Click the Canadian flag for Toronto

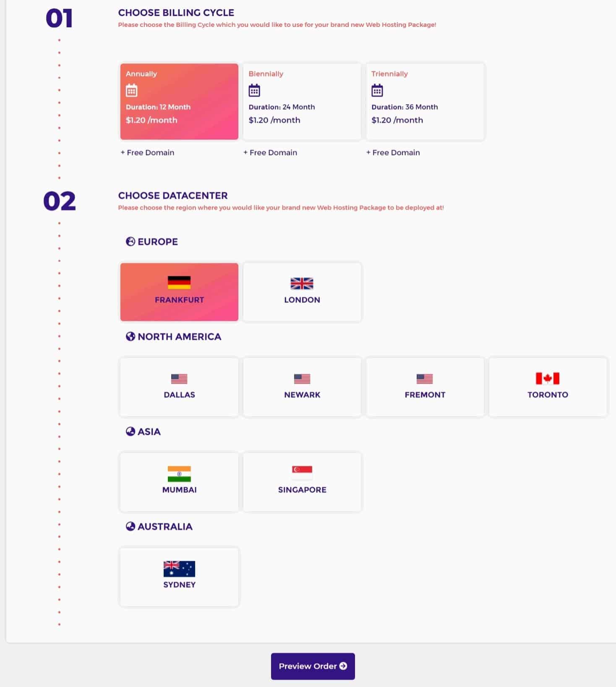tap(548, 378)
